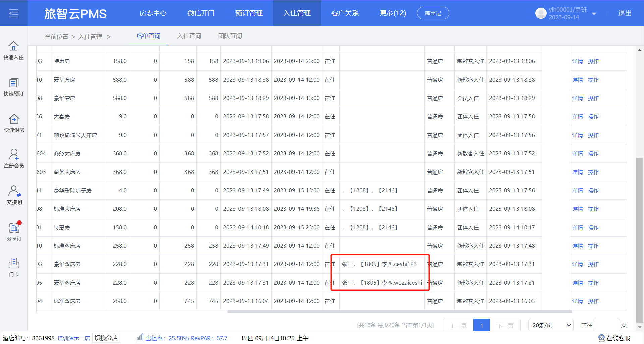Viewport: 644px width, 344px height.
Task: Go to 客户关系 menu
Action: click(345, 13)
